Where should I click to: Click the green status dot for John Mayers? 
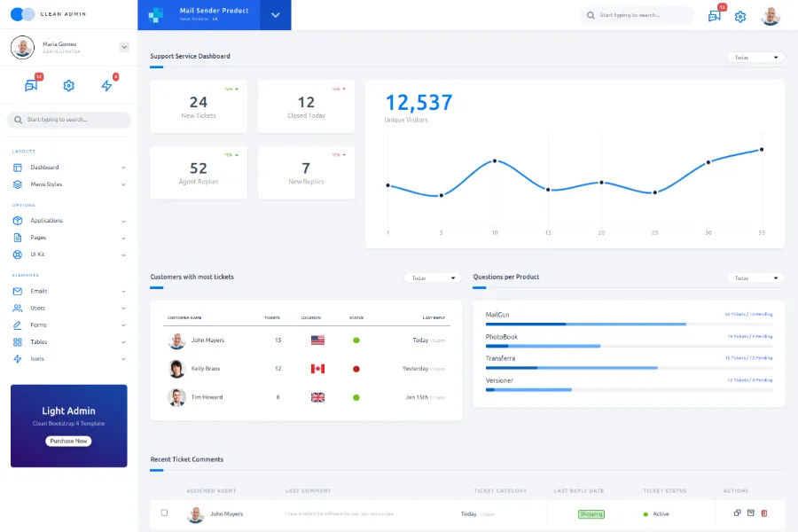pyautogui.click(x=356, y=340)
